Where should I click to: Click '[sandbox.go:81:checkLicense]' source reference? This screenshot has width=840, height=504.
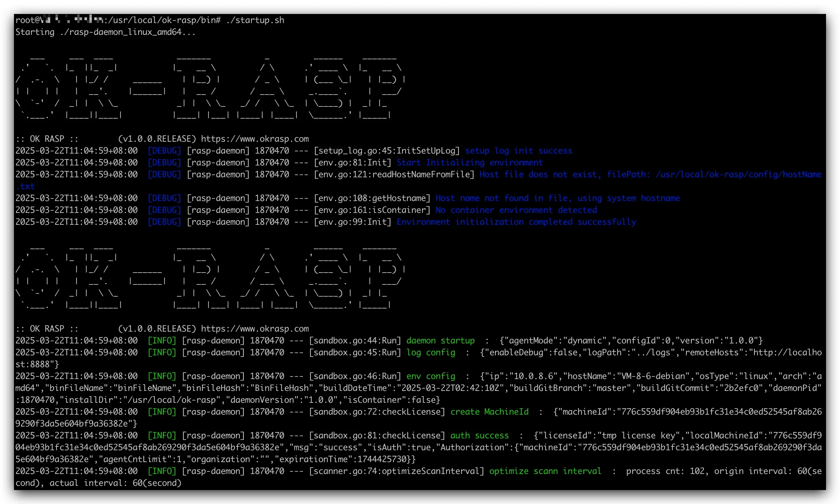[377, 436]
